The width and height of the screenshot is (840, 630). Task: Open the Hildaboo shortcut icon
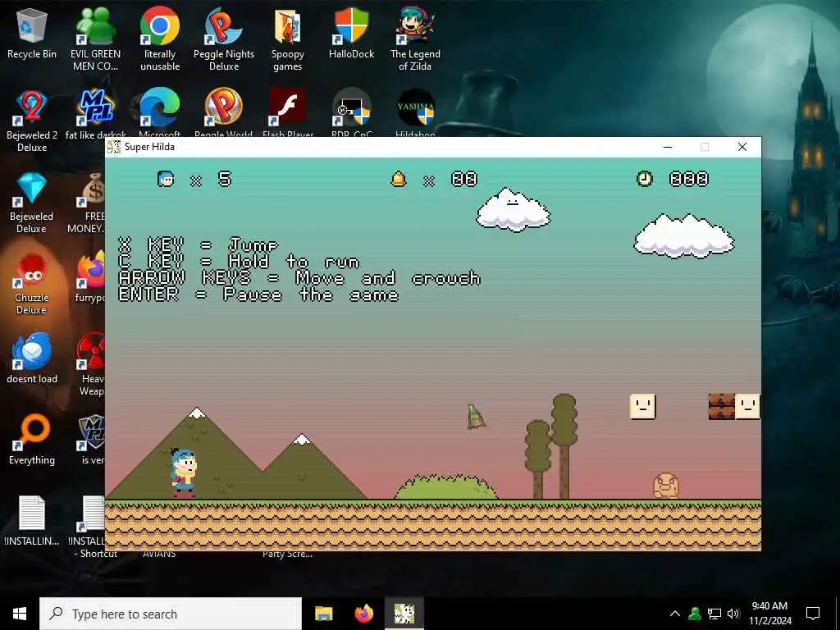tap(415, 112)
